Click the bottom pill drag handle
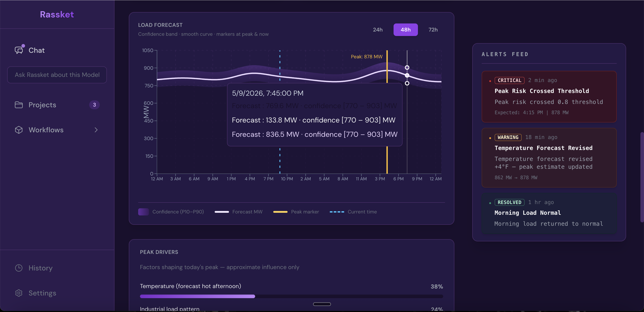The width and height of the screenshot is (644, 312). click(322, 304)
